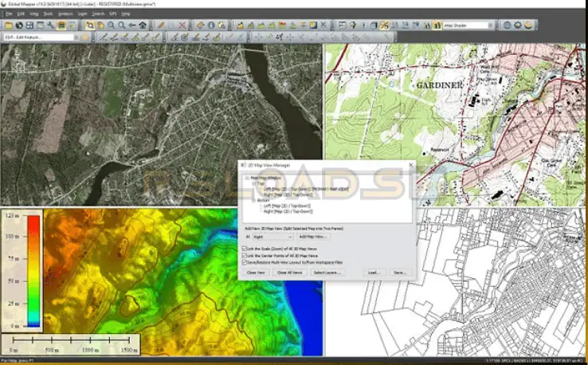This screenshot has height=365, width=588.
Task: Click the orange coin-like icon at toolbar end
Action: (x=528, y=26)
